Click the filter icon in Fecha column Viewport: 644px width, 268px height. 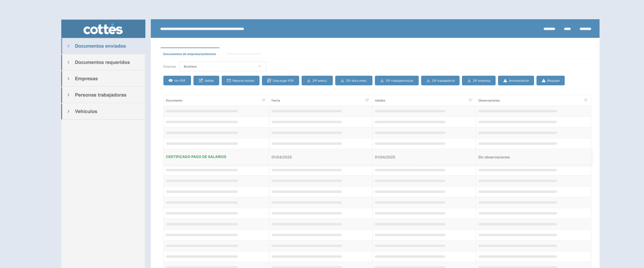coord(367,100)
